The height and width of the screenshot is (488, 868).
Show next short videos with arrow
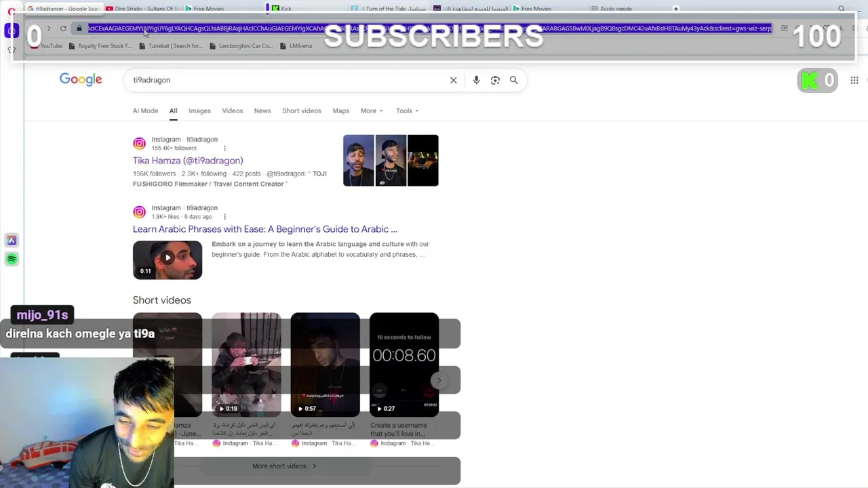[x=439, y=380]
